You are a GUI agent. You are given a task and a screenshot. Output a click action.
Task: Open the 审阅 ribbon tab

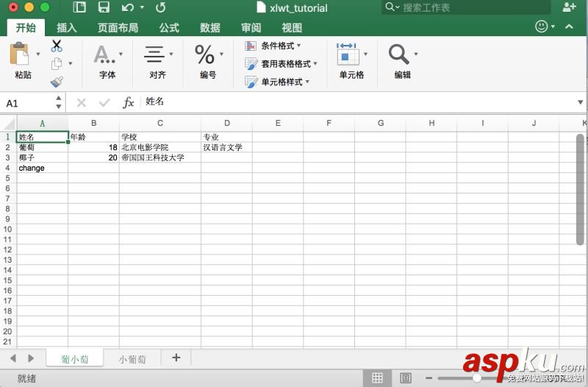point(251,28)
